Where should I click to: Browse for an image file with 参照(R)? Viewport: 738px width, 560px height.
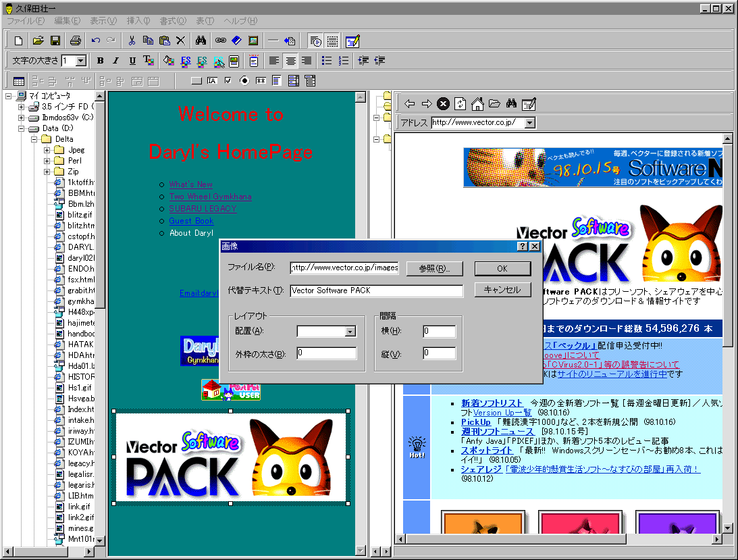pos(434,268)
